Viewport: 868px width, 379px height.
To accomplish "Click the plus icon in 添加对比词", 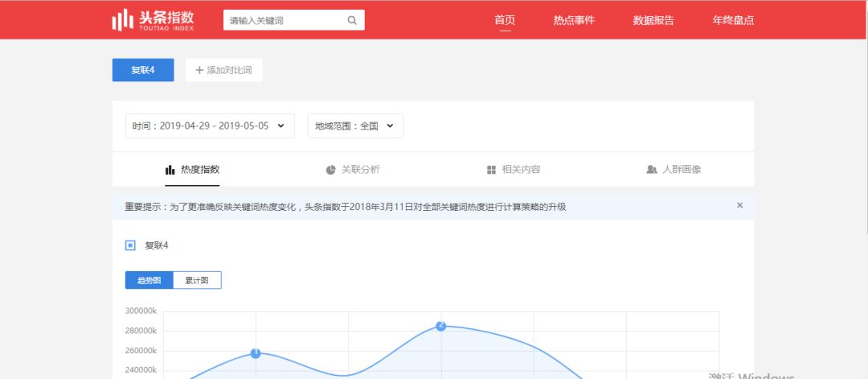I will (x=199, y=70).
